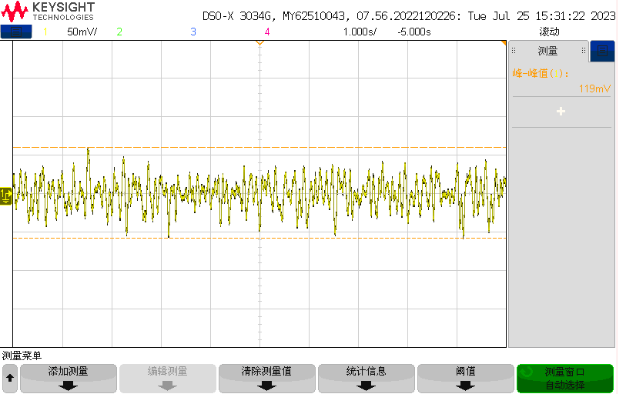Select the 峰-峰值(1) 119mV measurement
This screenshot has width=618, height=394.
point(561,81)
